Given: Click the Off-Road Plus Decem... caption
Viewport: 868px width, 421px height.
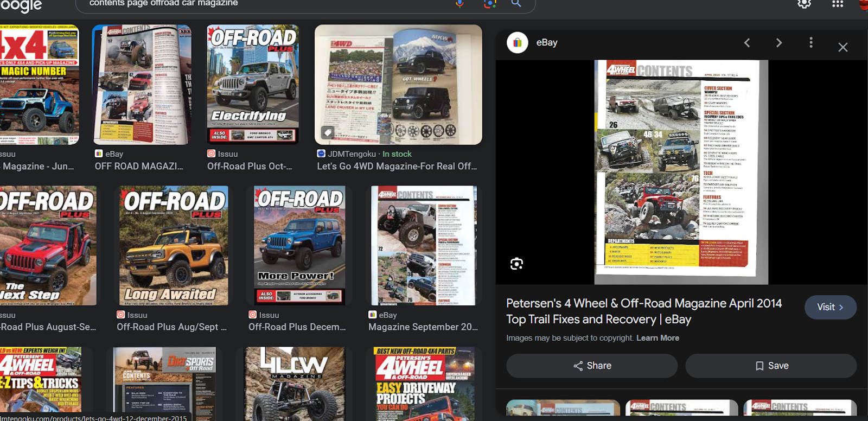Looking at the screenshot, I should click(297, 327).
